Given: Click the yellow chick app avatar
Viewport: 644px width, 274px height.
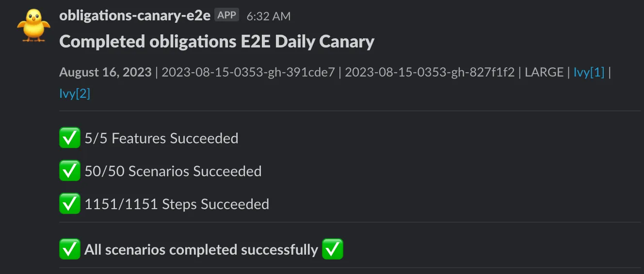Looking at the screenshot, I should coord(33,25).
